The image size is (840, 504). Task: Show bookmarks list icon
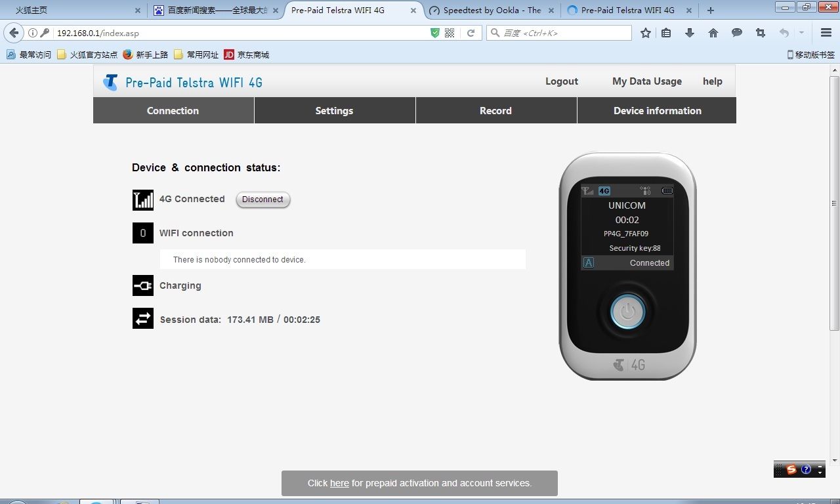pyautogui.click(x=666, y=33)
